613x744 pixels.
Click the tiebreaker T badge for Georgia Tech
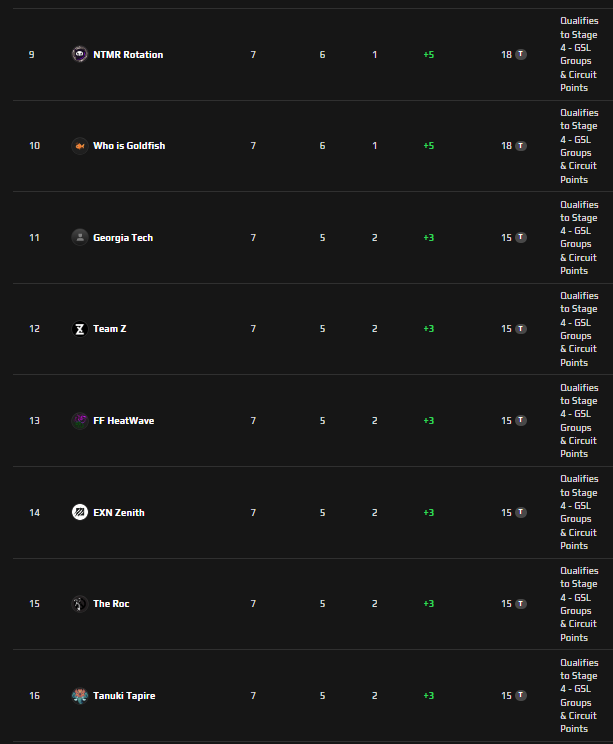tap(521, 237)
